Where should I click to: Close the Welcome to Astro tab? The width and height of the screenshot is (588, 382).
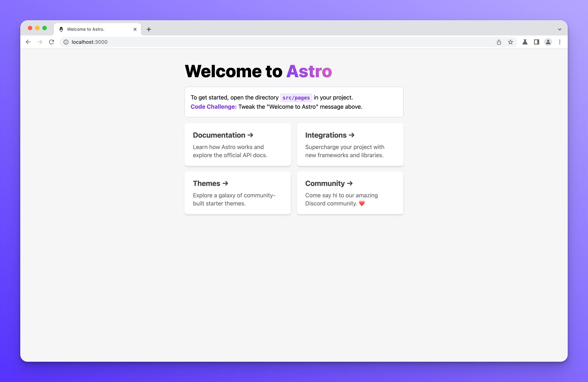coord(135,29)
